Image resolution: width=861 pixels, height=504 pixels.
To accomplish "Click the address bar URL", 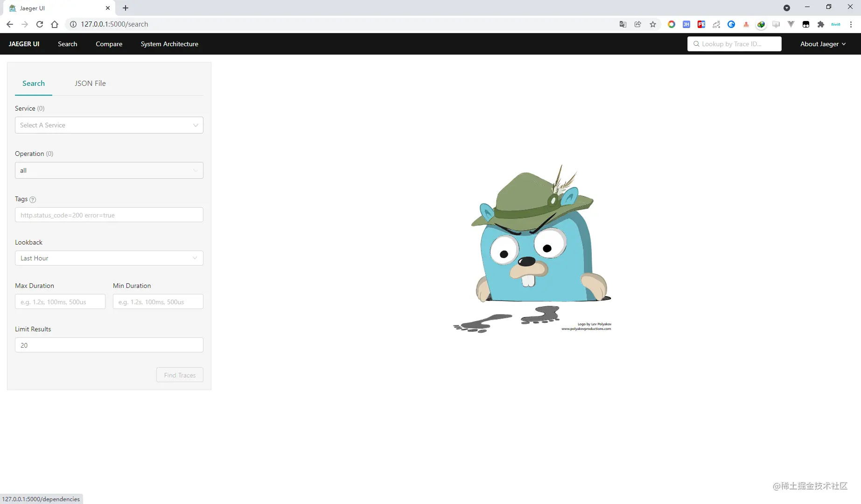I will coord(114,24).
